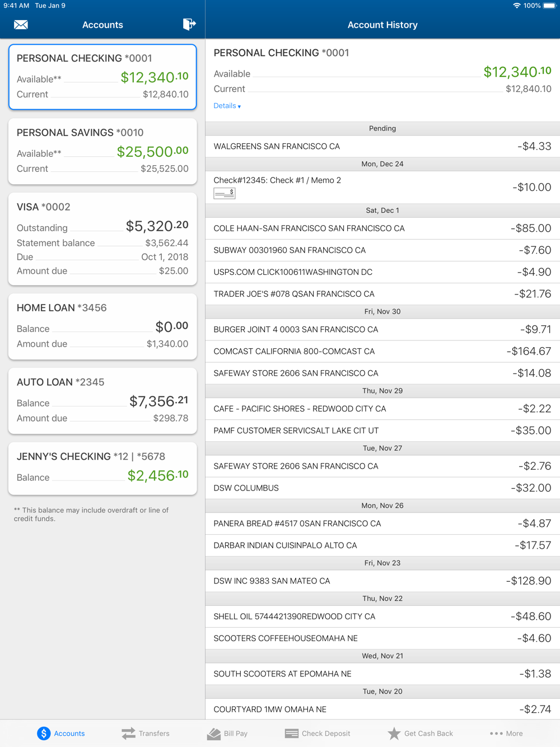The width and height of the screenshot is (560, 747).
Task: Open the Safeway -$14.08 transaction
Action: (x=382, y=373)
